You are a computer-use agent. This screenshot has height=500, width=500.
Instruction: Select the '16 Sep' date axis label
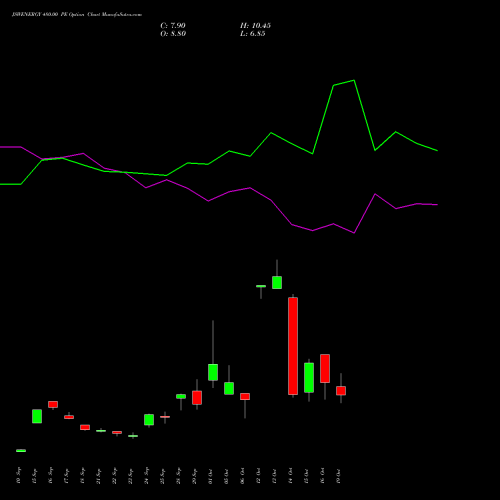click(x=50, y=476)
